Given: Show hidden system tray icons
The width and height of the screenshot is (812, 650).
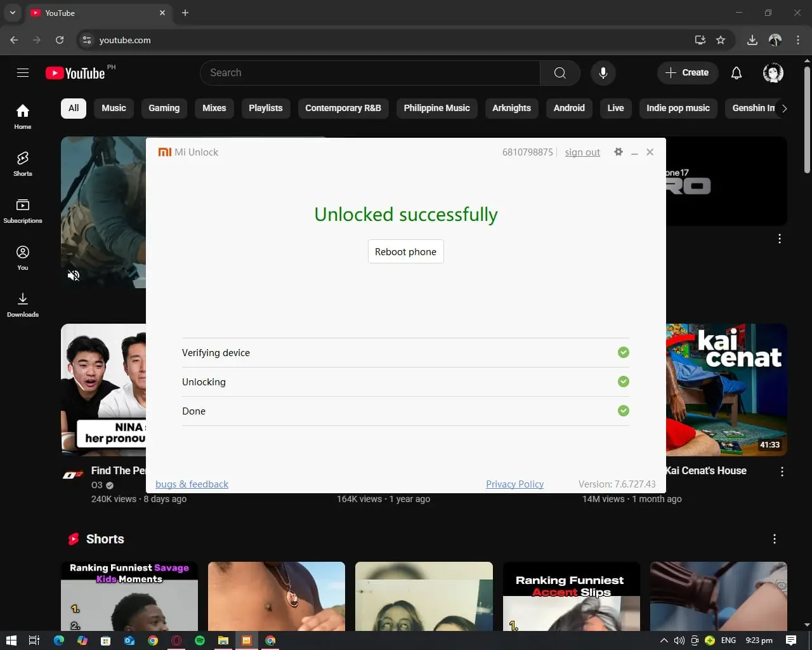Looking at the screenshot, I should click(664, 640).
